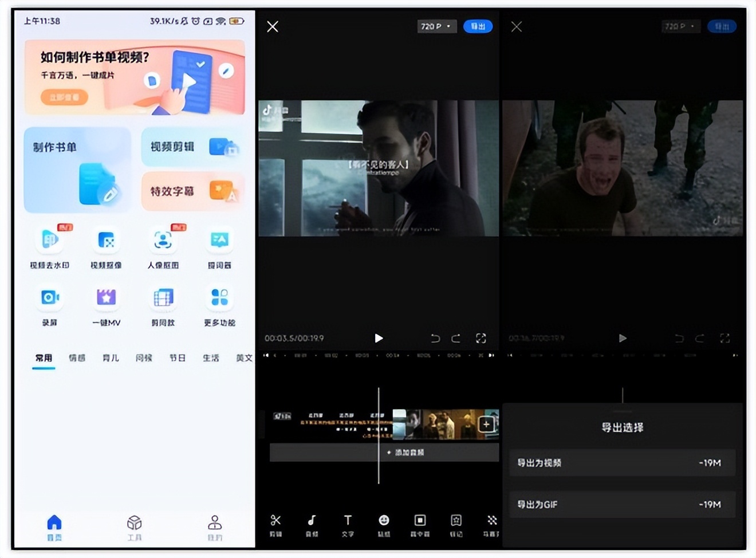756x558 pixels.
Task: Switch to the 情感 category tab
Action: coord(77,357)
